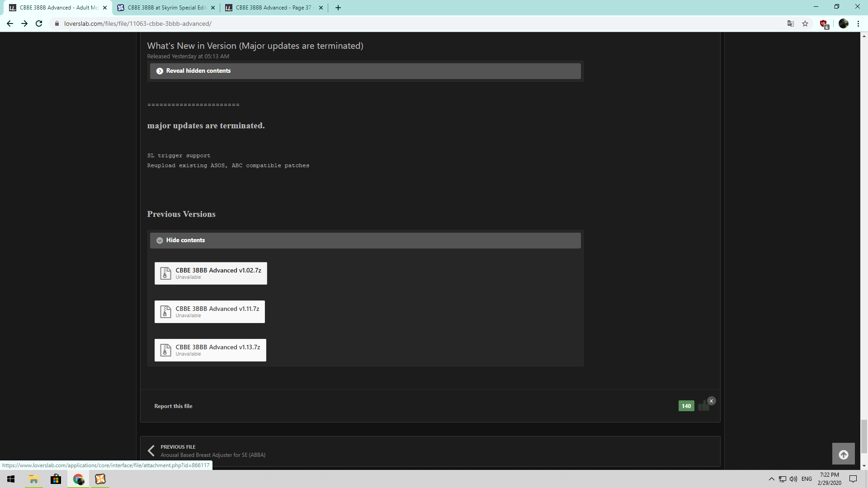Click the address bar URL
This screenshot has width=868, height=488.
pos(137,23)
